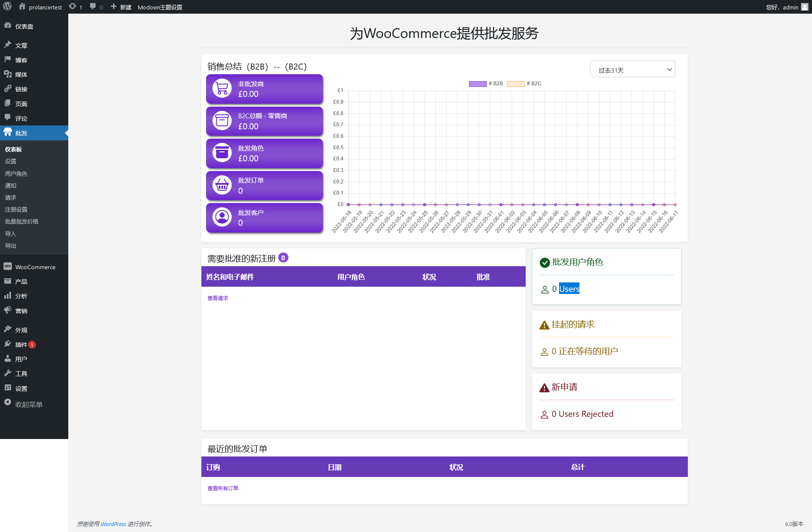This screenshot has height=532, width=812.
Task: Click the 插件 plug icon
Action: coord(8,344)
